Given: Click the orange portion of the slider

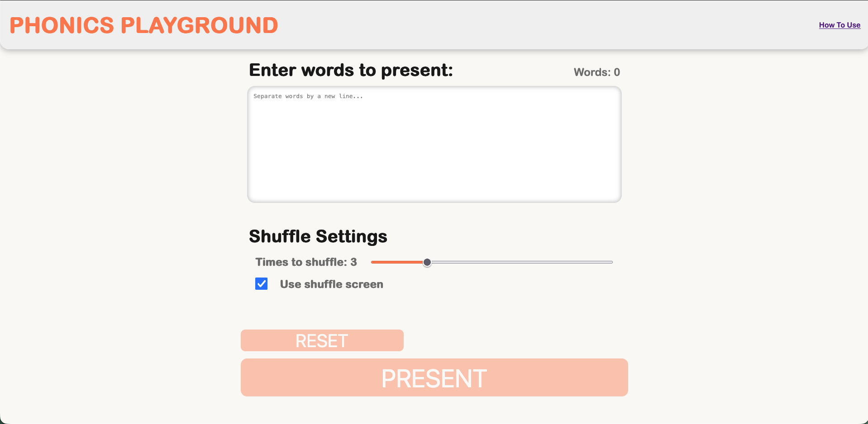Looking at the screenshot, I should [398, 262].
